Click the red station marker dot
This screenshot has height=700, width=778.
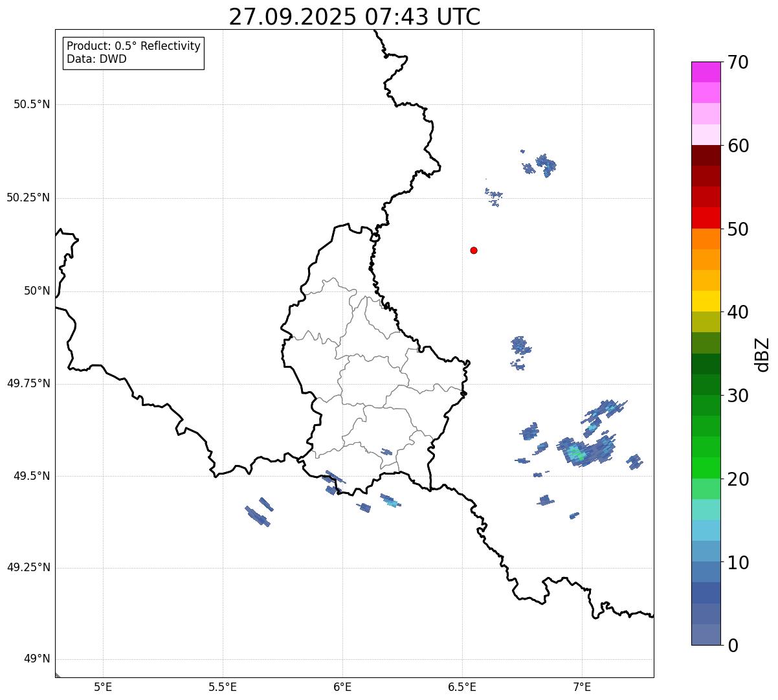pos(474,250)
